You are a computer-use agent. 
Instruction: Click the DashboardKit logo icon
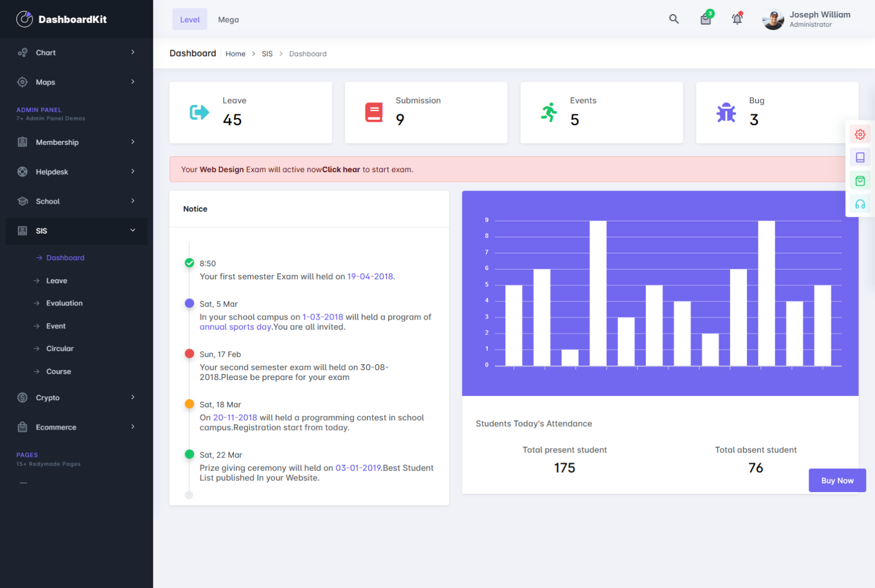(x=25, y=19)
